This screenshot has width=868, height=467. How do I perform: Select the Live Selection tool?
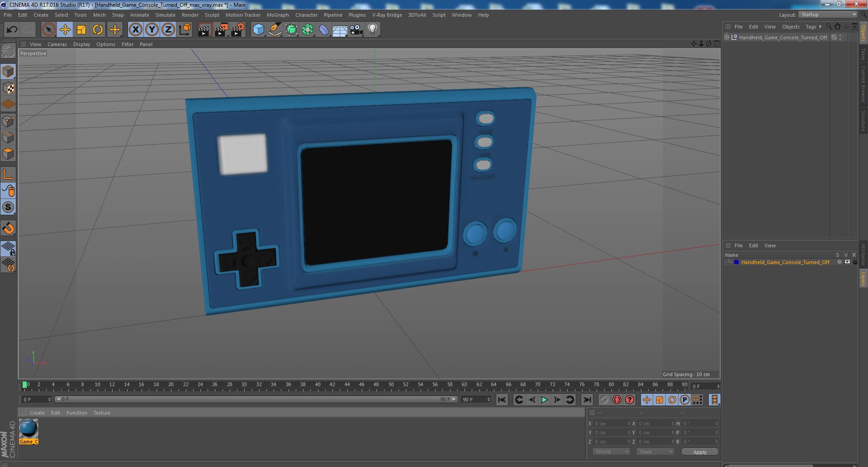[48, 30]
